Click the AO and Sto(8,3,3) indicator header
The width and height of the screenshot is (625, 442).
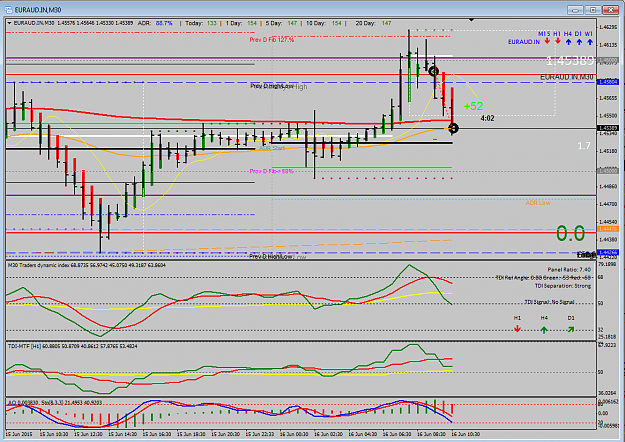point(55,403)
